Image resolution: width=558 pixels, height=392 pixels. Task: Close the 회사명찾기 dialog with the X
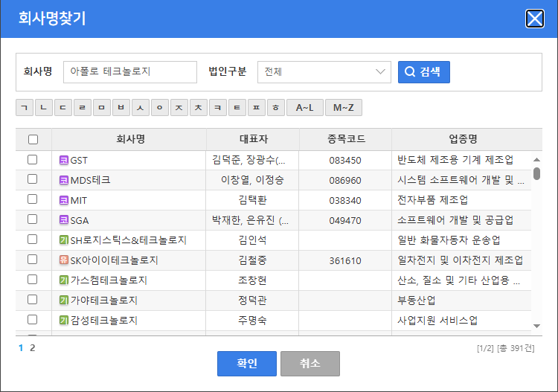coord(534,19)
